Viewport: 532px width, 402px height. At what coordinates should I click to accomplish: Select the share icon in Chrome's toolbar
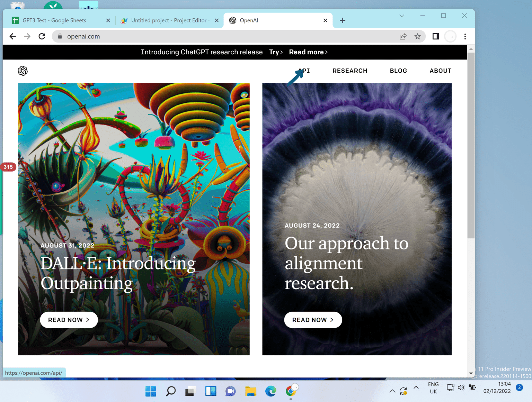[403, 36]
